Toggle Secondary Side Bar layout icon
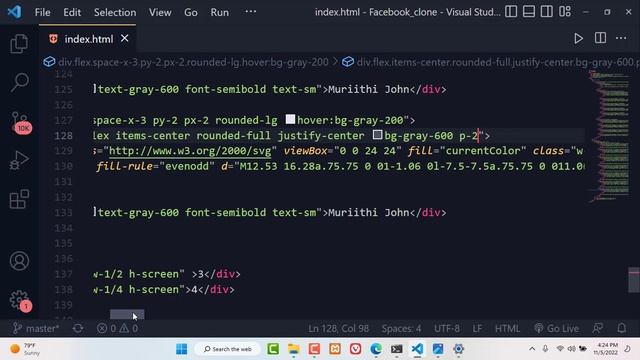Viewport: 640px width, 360px height. (x=547, y=11)
